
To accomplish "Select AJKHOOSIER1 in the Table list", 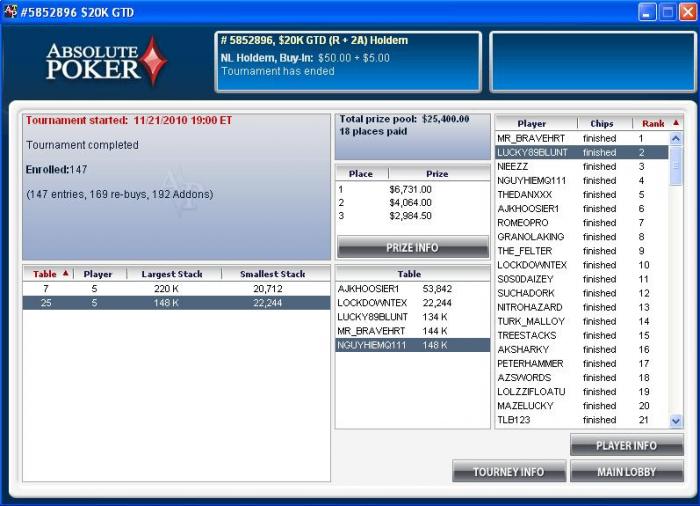I will 412,289.
